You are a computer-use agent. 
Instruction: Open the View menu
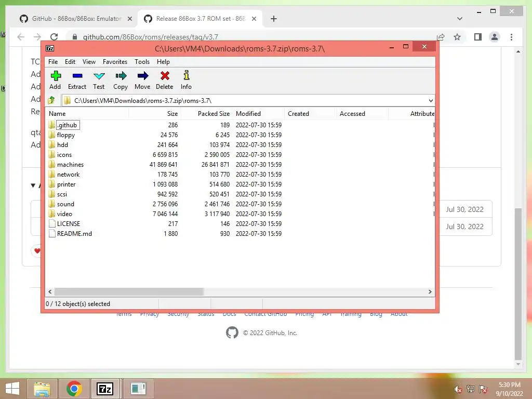pyautogui.click(x=89, y=62)
